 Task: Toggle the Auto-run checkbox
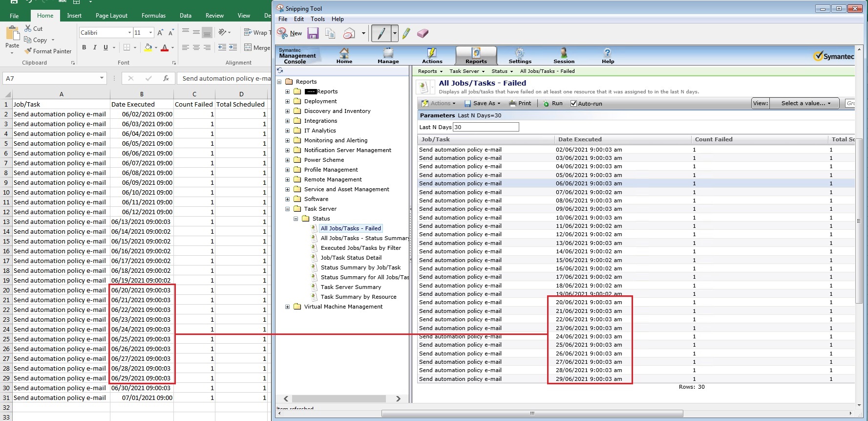(x=573, y=104)
